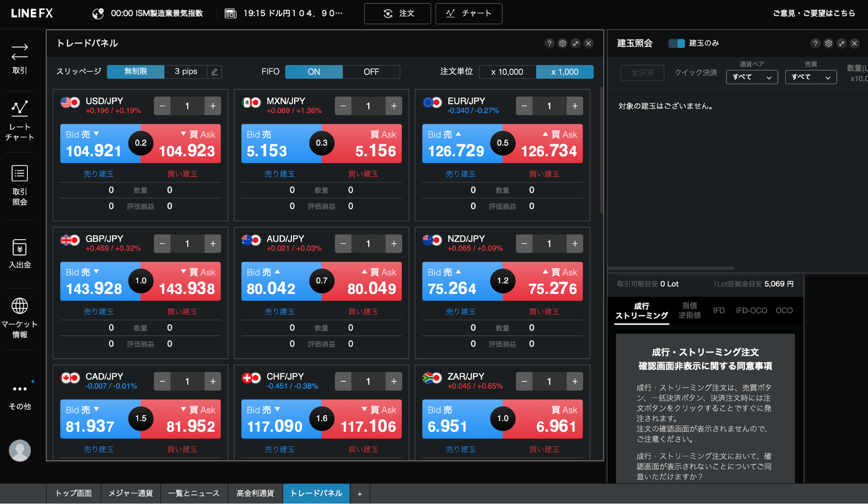Screen dimensions: 868x504
Task: Increase MXN/JPY quantity with plus
Action: coord(394,106)
